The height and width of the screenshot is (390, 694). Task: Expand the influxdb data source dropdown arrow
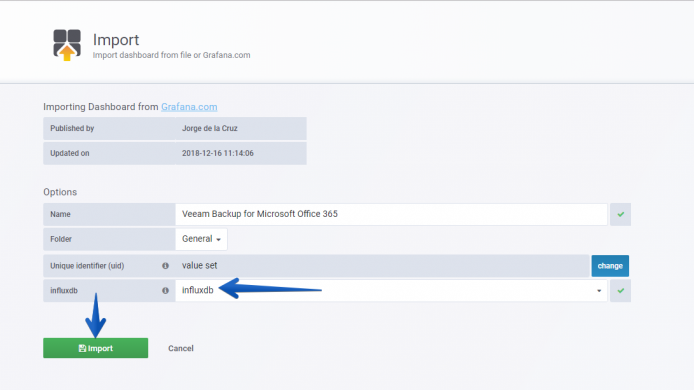click(x=599, y=291)
